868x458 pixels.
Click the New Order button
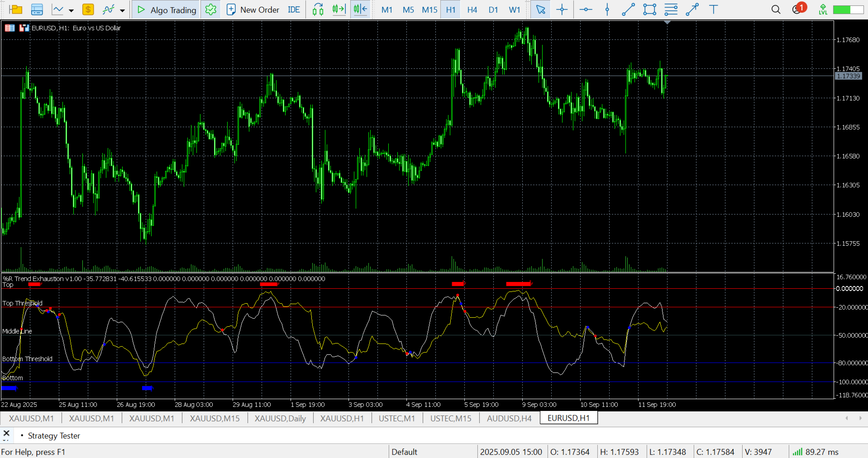tap(253, 10)
